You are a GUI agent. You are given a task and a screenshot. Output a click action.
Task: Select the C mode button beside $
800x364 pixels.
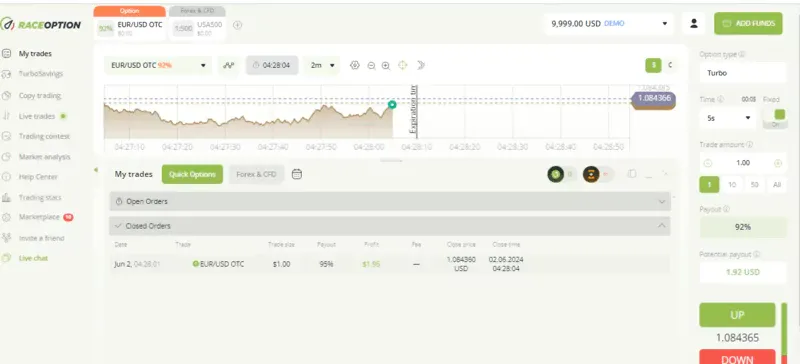point(669,65)
